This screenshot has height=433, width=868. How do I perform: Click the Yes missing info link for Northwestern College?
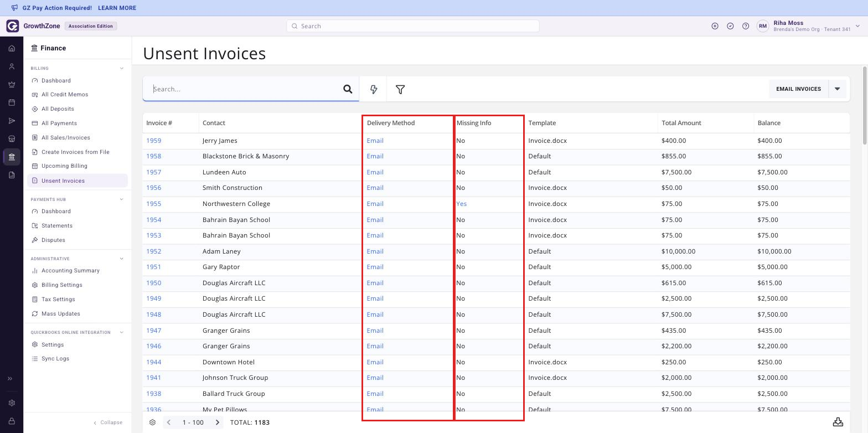(462, 204)
